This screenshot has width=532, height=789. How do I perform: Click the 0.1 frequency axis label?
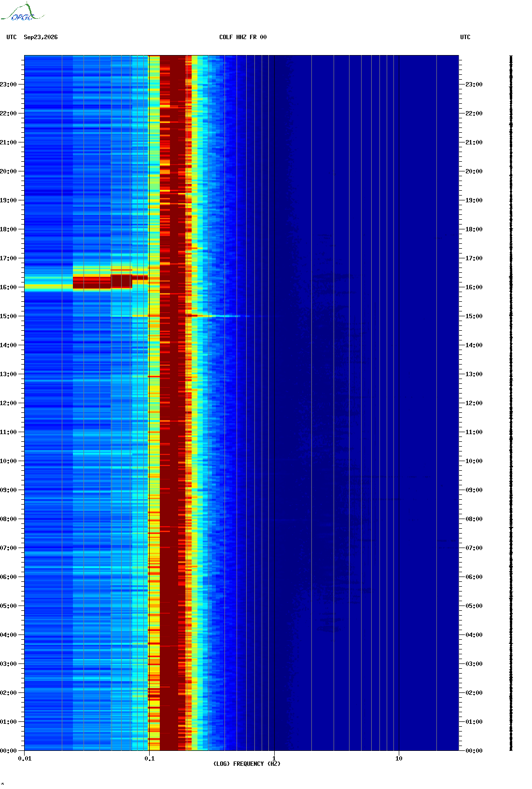[x=150, y=759]
